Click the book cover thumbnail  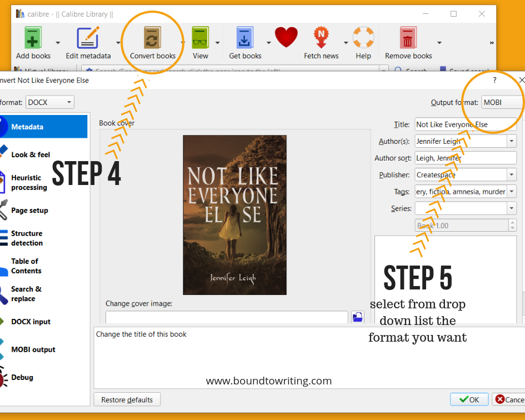(x=234, y=215)
